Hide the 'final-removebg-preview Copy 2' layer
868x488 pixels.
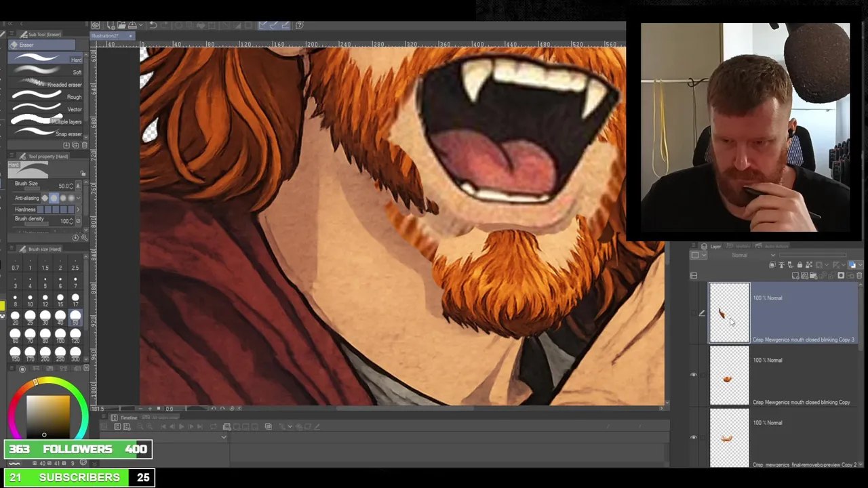tap(693, 437)
